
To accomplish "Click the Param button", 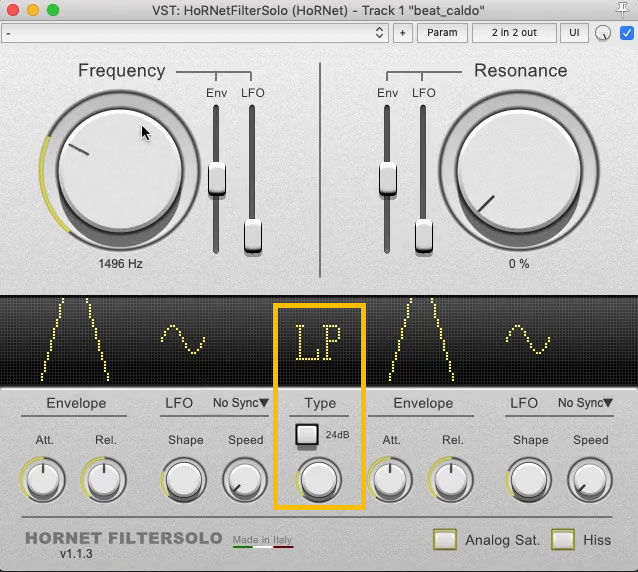I will point(442,33).
